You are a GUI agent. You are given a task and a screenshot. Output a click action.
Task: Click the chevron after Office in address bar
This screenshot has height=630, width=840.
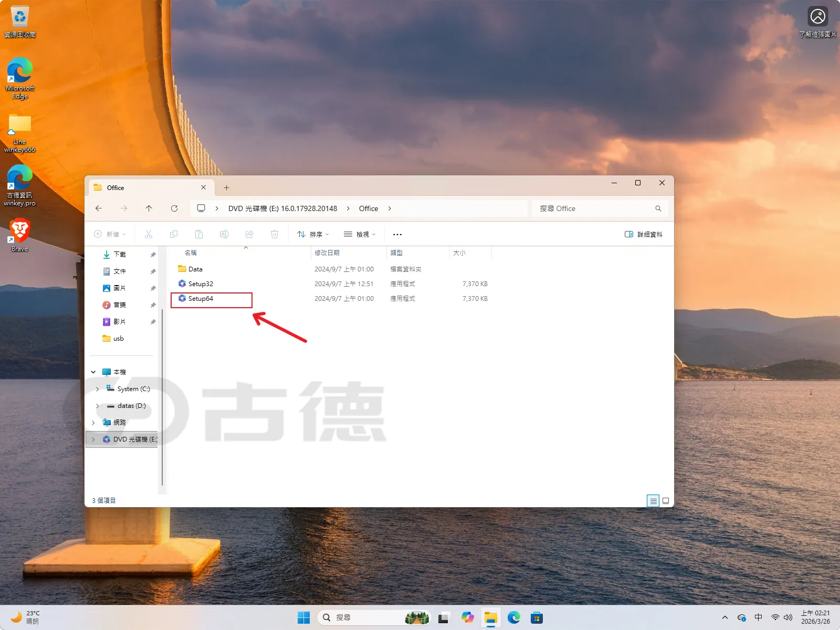390,208
